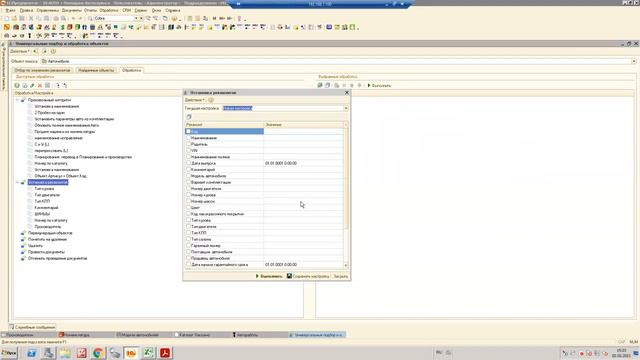Select Перенумерация объектов in the tree

tap(50, 233)
